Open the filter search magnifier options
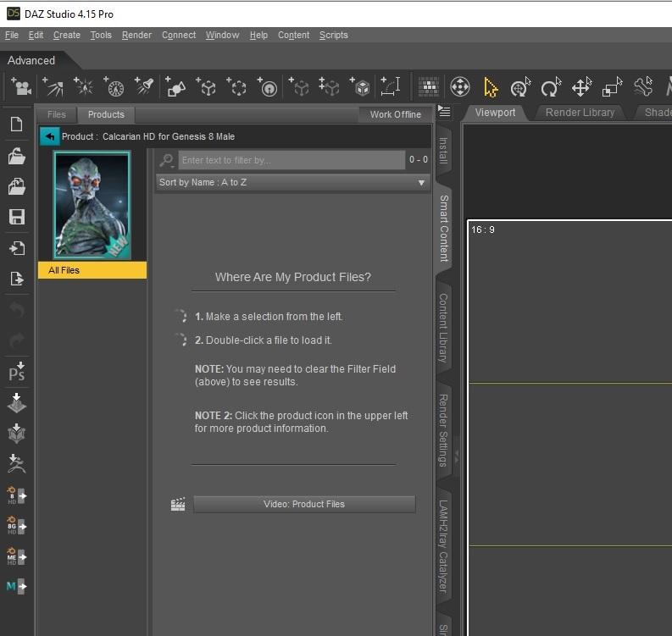 (167, 160)
